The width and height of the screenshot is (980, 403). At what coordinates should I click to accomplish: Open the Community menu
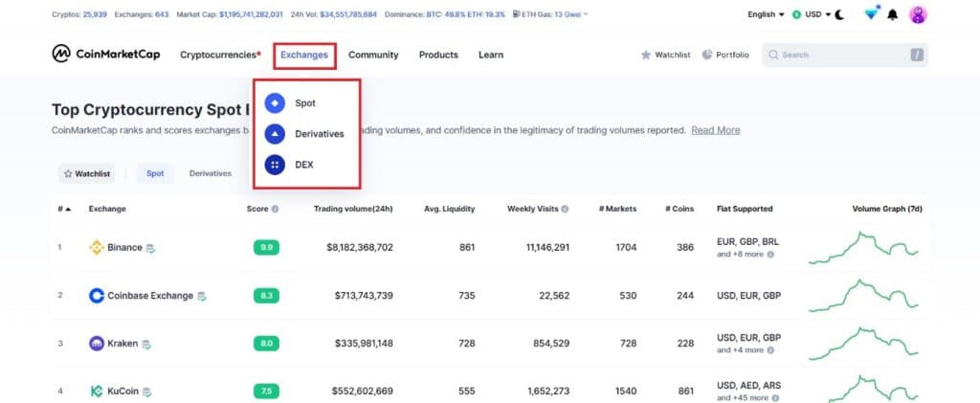click(373, 55)
